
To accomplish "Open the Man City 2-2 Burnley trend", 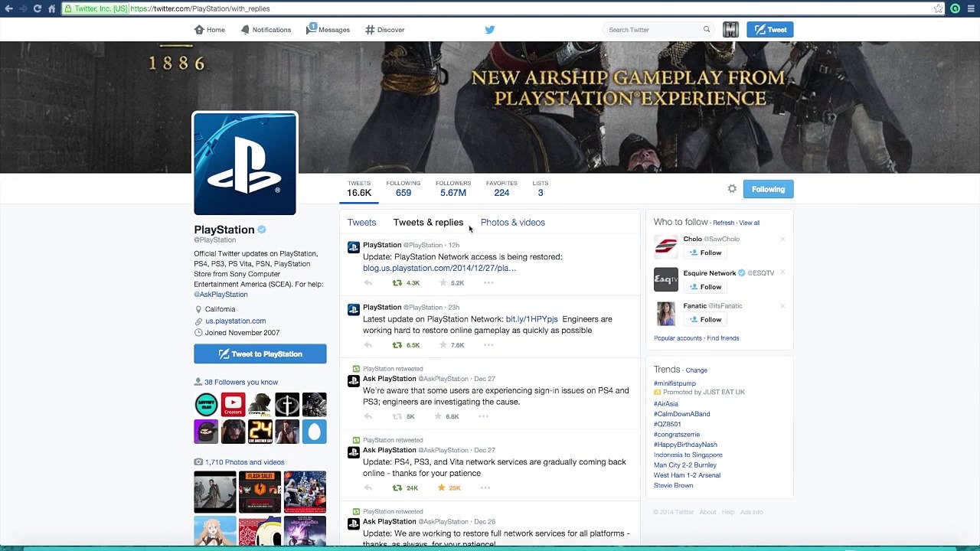I will (x=685, y=465).
